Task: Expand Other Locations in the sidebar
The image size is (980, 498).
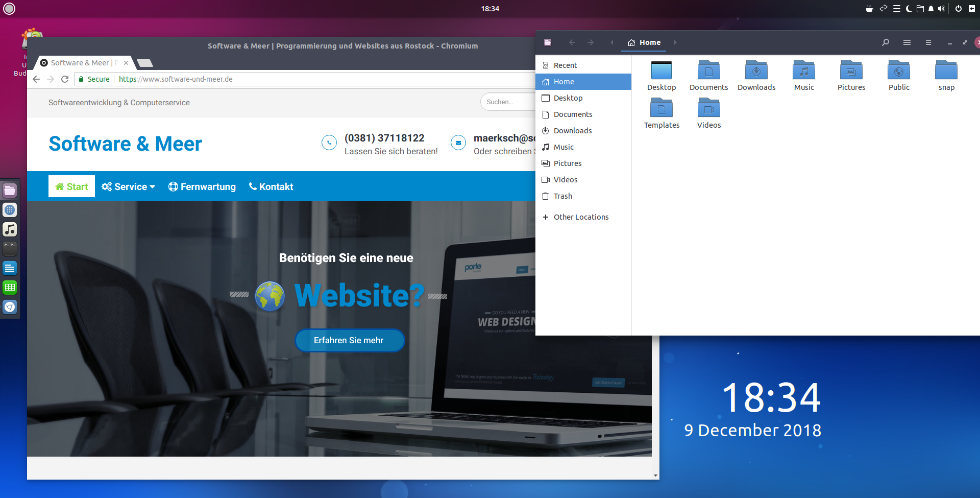Action: pyautogui.click(x=583, y=217)
